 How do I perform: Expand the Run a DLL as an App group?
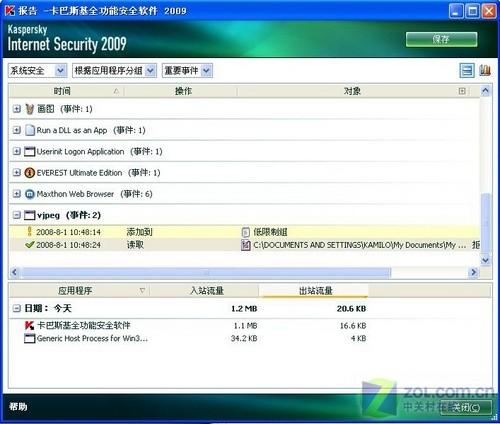point(17,130)
